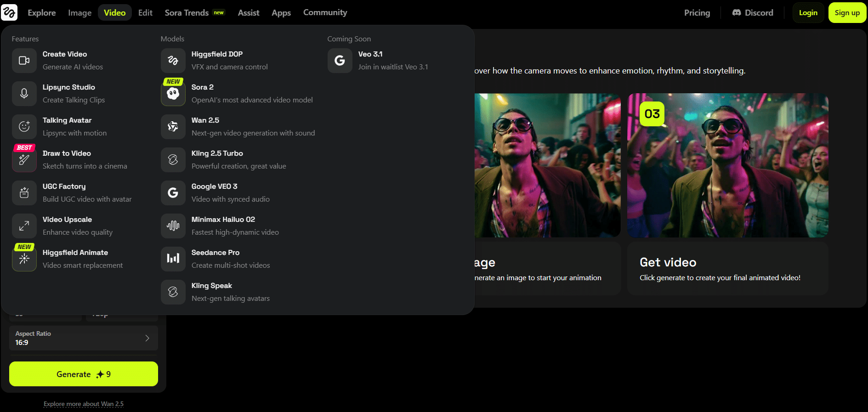Open the Image menu
This screenshot has height=412, width=868.
80,13
